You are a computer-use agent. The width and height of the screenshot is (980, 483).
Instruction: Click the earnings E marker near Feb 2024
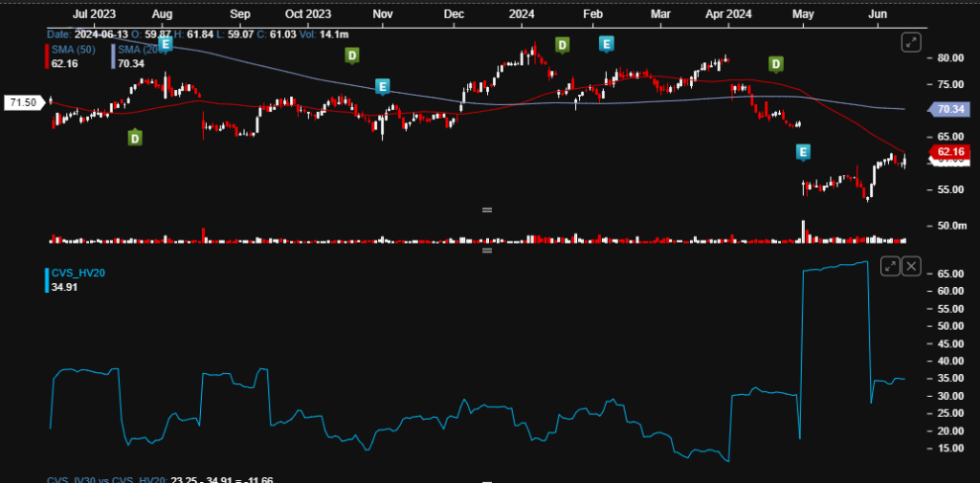tap(606, 44)
